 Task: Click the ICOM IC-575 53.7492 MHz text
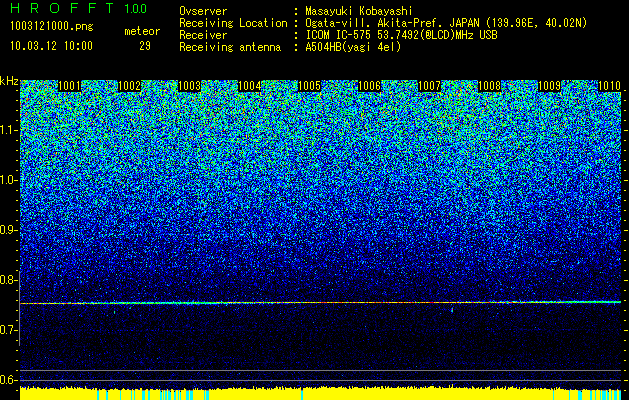coord(401,35)
